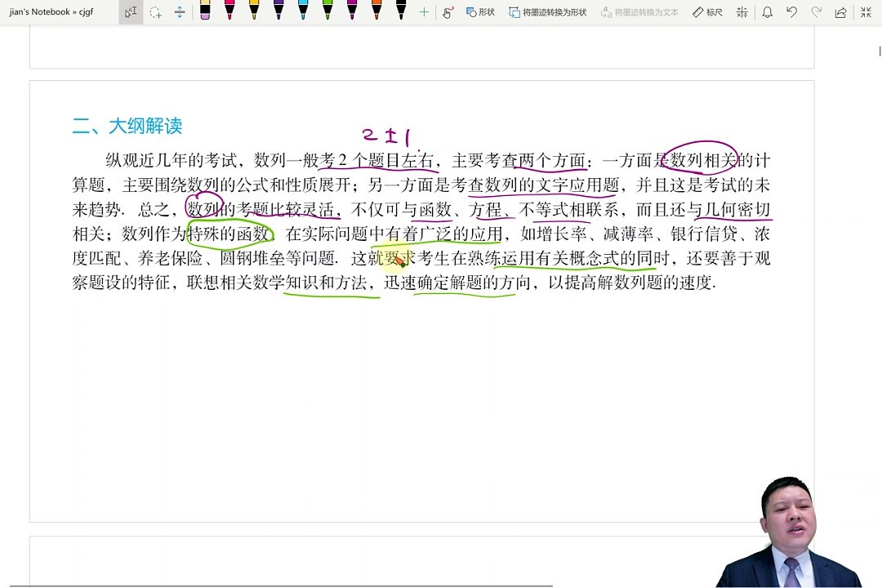Viewport: 882px width, 588px height.
Task: Select the green pen
Action: pyautogui.click(x=327, y=11)
